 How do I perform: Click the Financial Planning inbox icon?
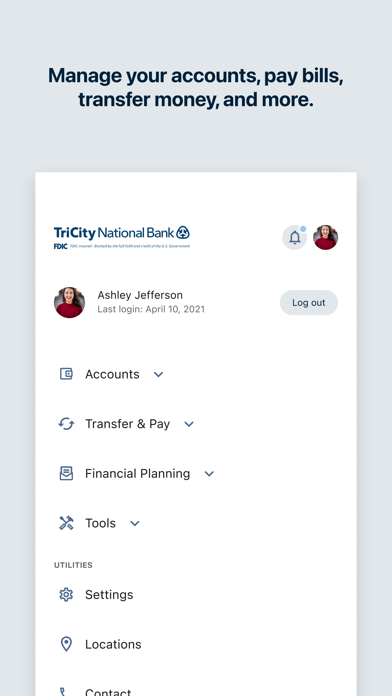click(x=66, y=473)
